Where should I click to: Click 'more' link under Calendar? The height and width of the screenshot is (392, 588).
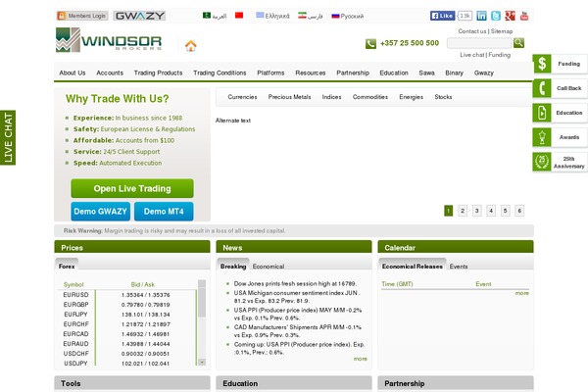pyautogui.click(x=522, y=293)
